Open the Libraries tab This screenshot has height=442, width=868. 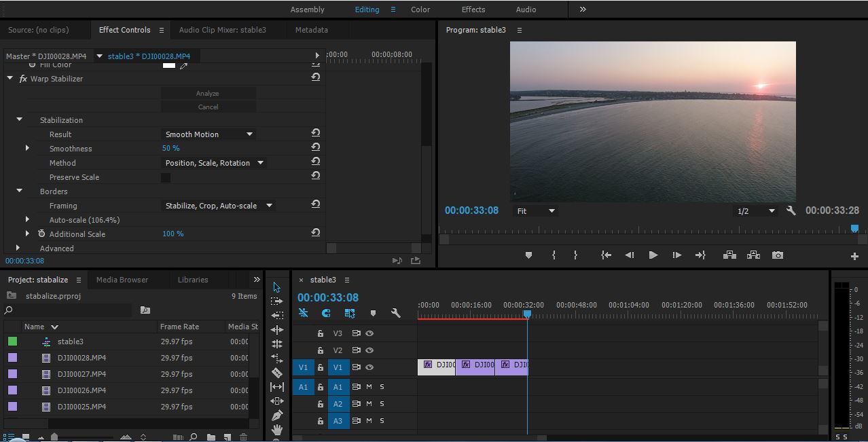(x=193, y=280)
